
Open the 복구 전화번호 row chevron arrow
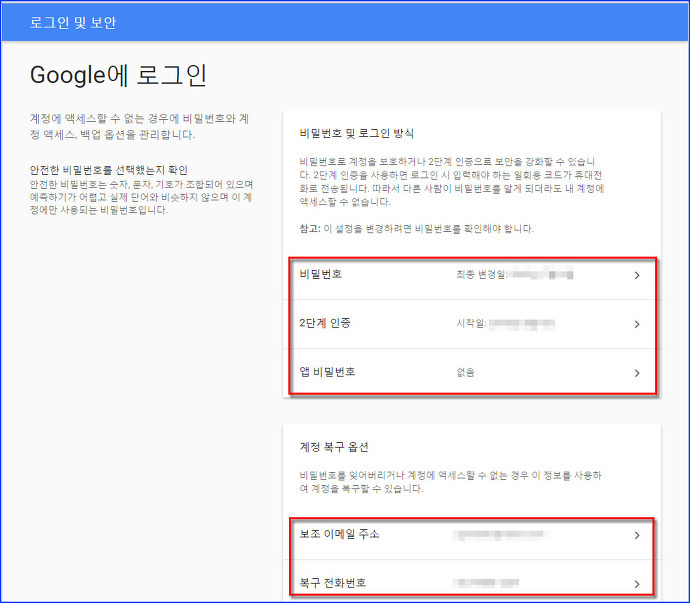(637, 584)
